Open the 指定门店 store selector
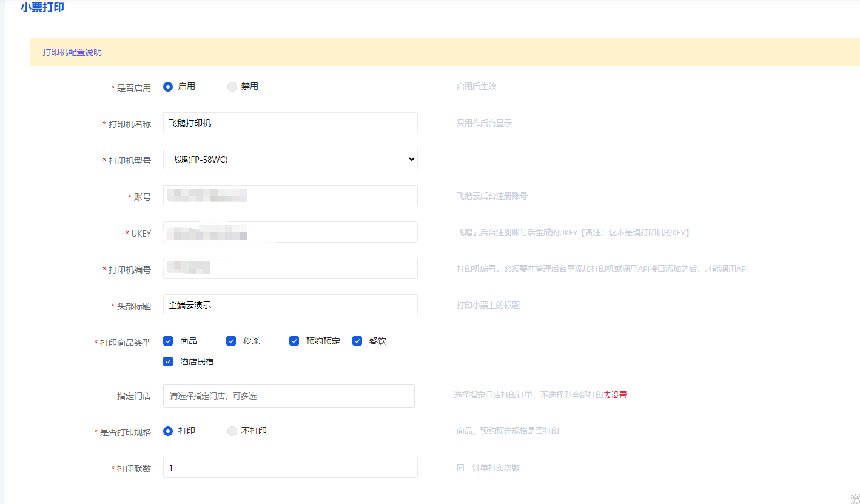Image resolution: width=860 pixels, height=504 pixels. [289, 396]
